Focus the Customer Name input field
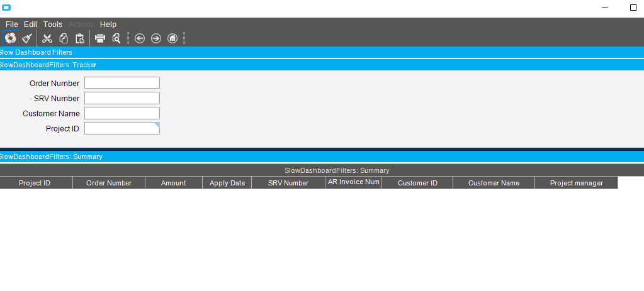 122,113
